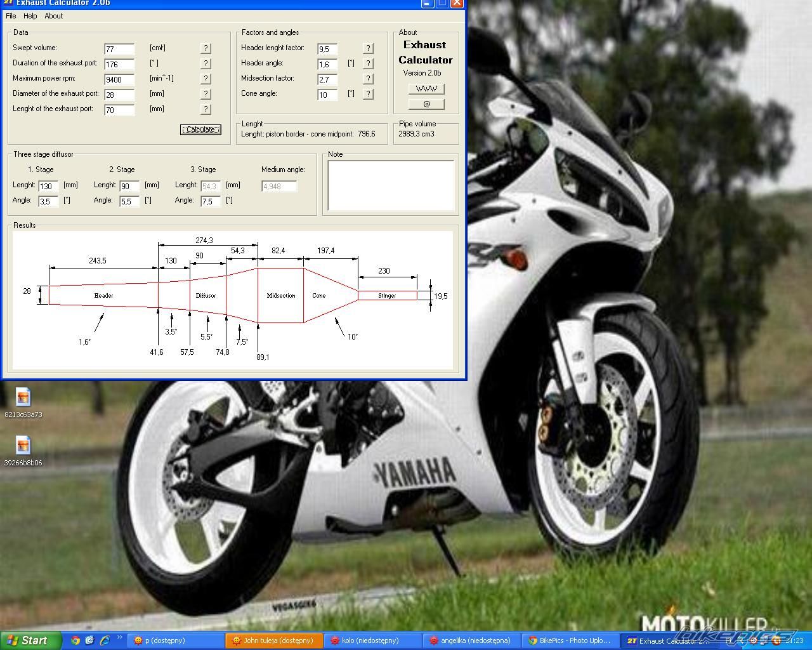Click the Chrome icon in the quick launch
Screen dimensions: 812x650
(75, 640)
